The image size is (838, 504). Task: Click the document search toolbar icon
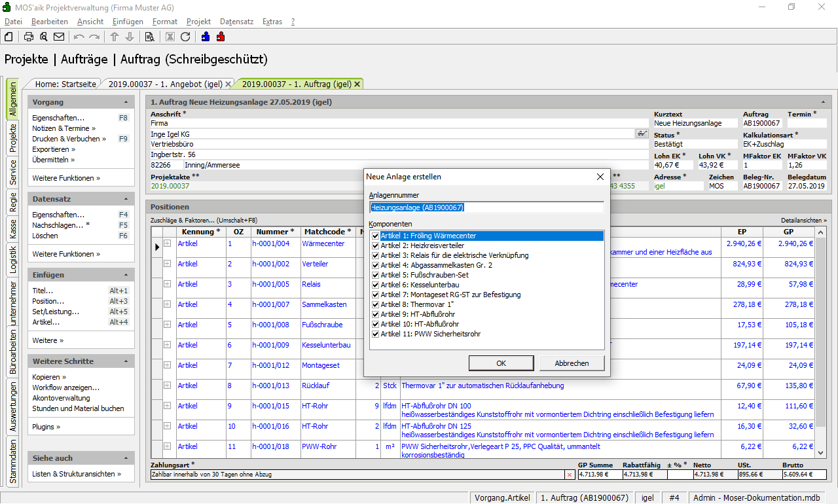click(x=149, y=37)
